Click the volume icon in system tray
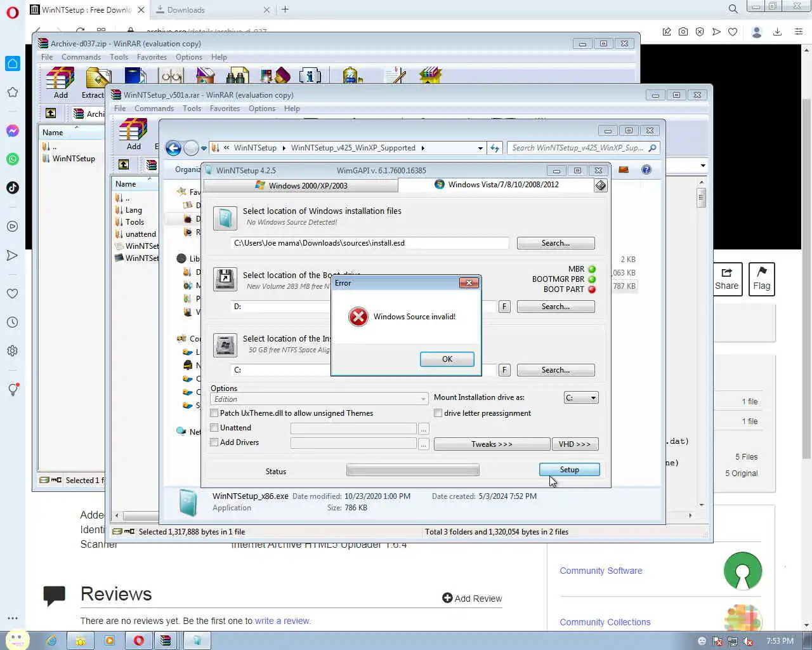Viewport: 812px width, 650px height. pos(748,641)
